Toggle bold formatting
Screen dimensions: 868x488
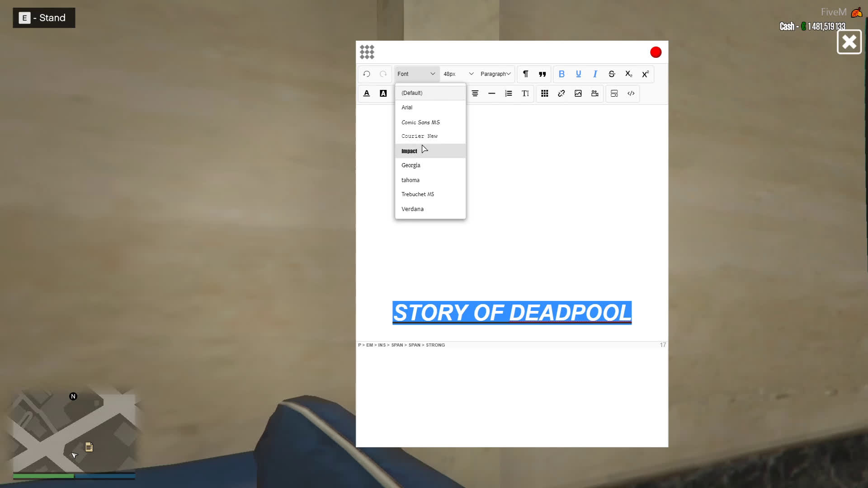[561, 74]
